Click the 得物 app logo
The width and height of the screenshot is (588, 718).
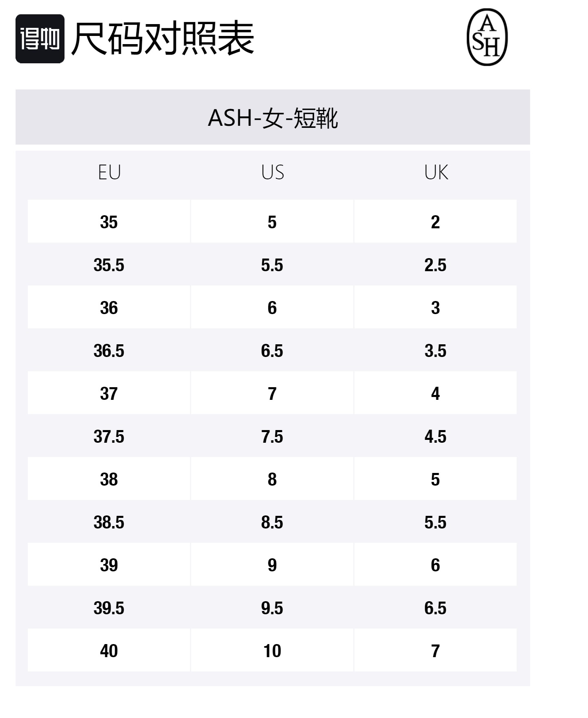tap(40, 39)
